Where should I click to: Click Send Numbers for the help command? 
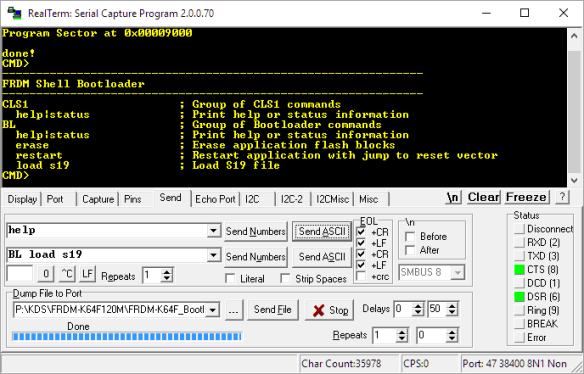click(x=256, y=232)
